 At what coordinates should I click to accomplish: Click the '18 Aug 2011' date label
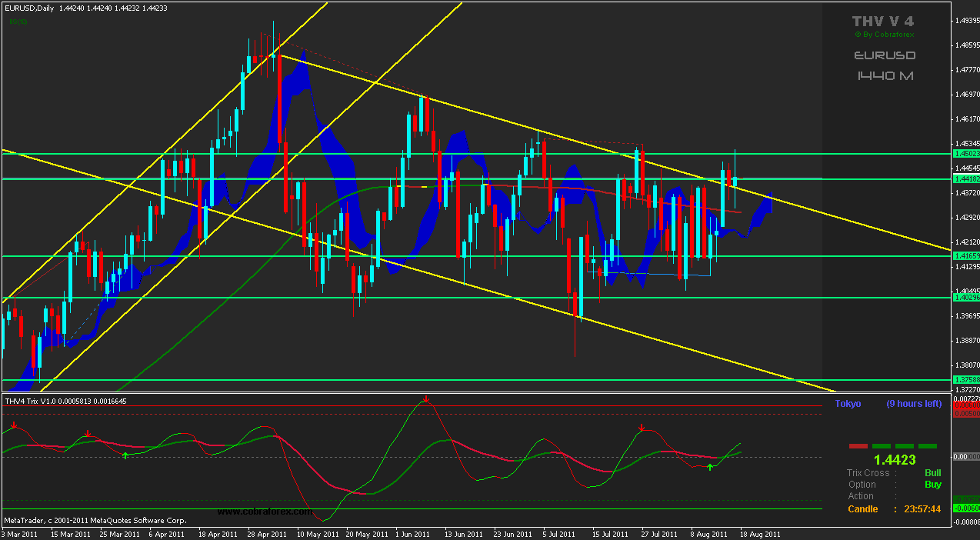pos(760,534)
